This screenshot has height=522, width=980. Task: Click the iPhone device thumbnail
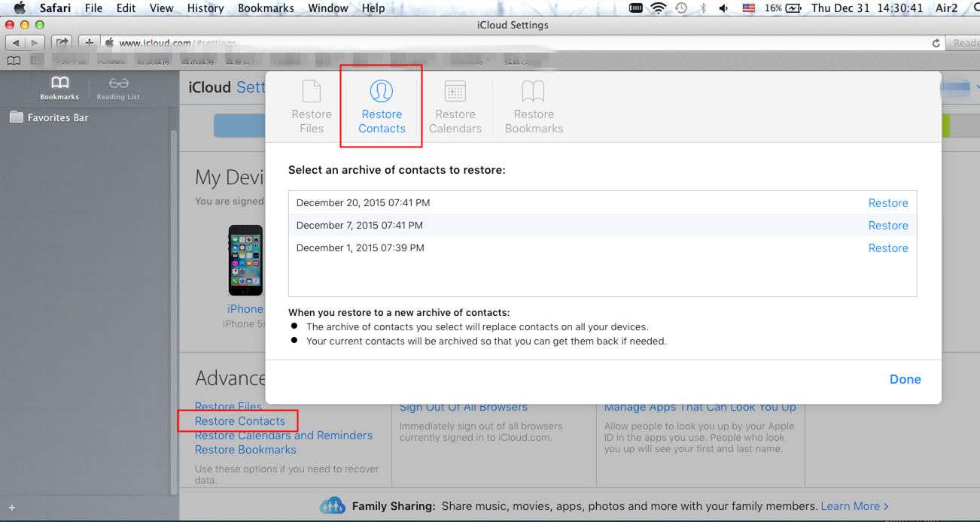245,260
